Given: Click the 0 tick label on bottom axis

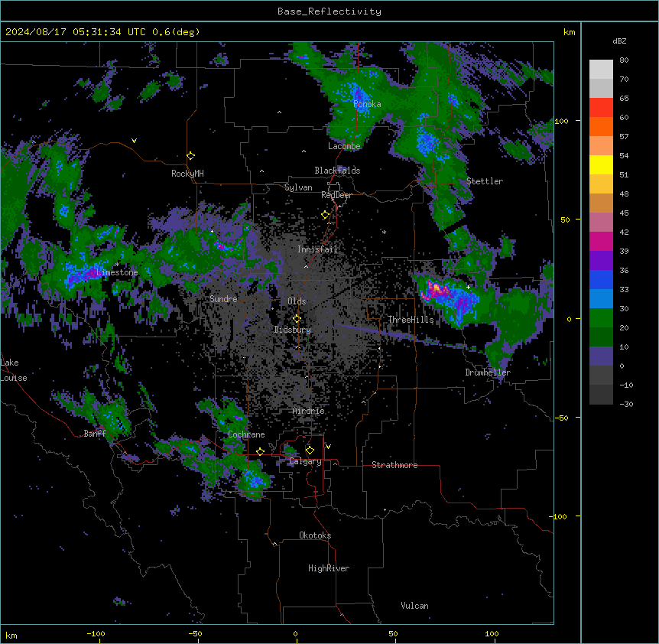Looking at the screenshot, I should tap(295, 633).
